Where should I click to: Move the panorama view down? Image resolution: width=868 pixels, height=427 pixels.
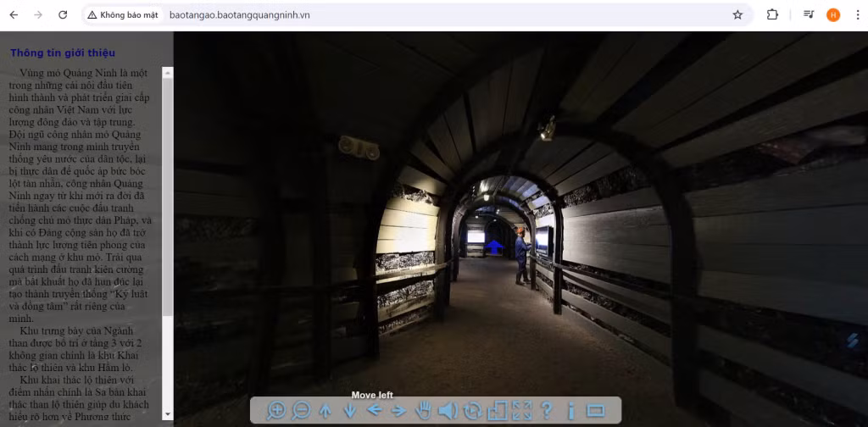[x=350, y=410]
